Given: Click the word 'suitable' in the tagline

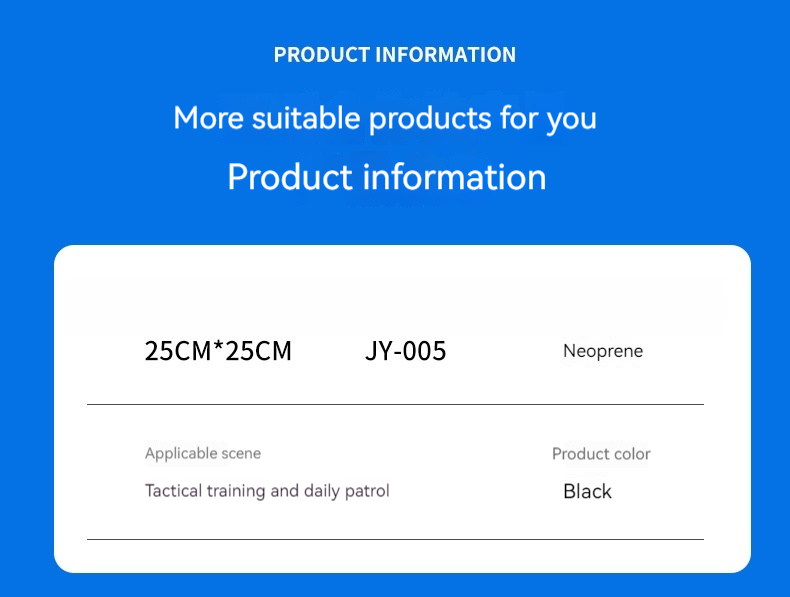Looking at the screenshot, I should (x=307, y=118).
